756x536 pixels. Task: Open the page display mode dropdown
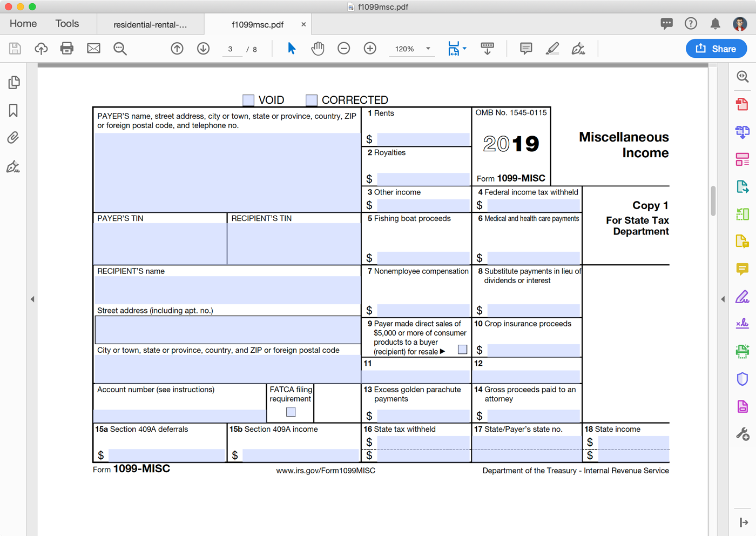click(x=463, y=49)
